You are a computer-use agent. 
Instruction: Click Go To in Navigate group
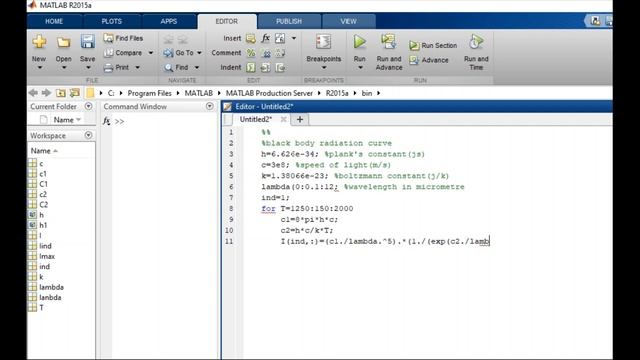(178, 53)
